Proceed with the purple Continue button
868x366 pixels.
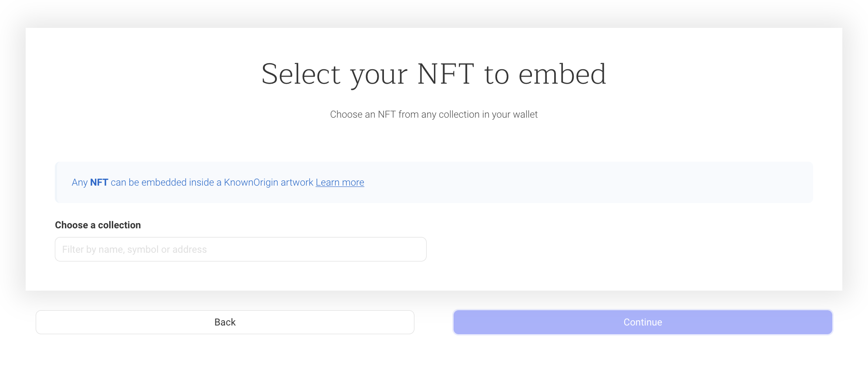coord(643,322)
